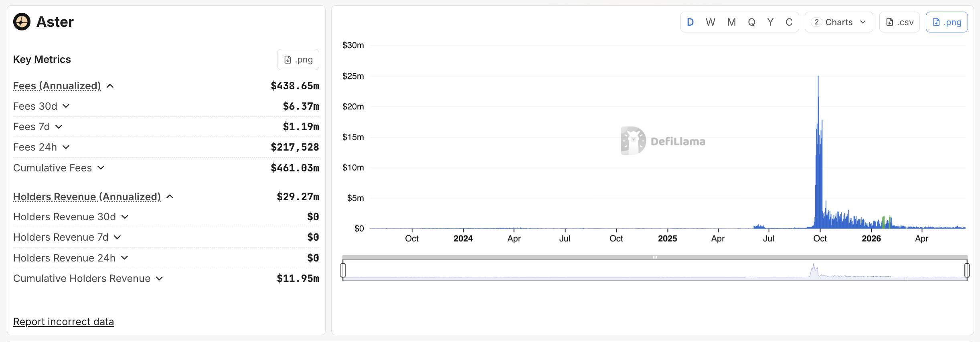Select Quarterly (Q) chart grouping

click(751, 22)
